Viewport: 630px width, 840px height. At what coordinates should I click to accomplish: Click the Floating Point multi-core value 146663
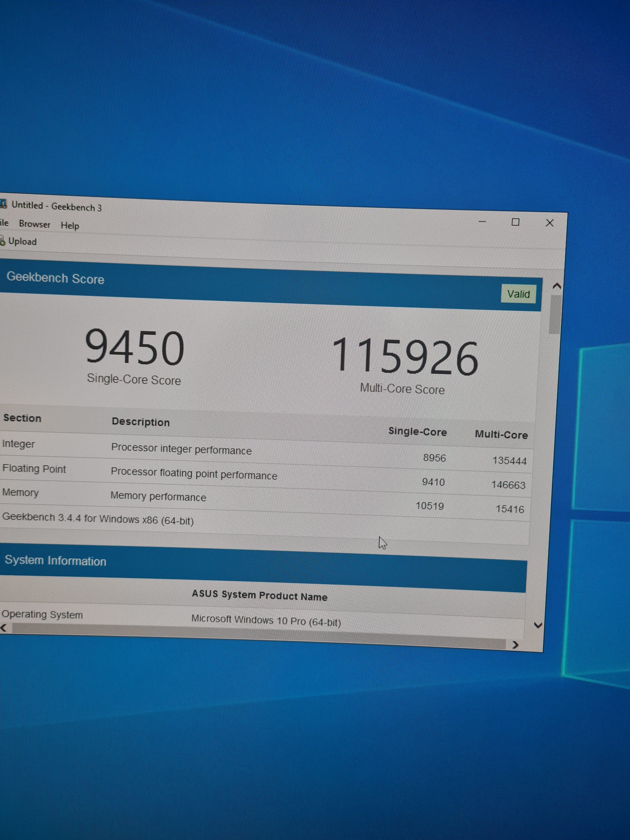(508, 485)
